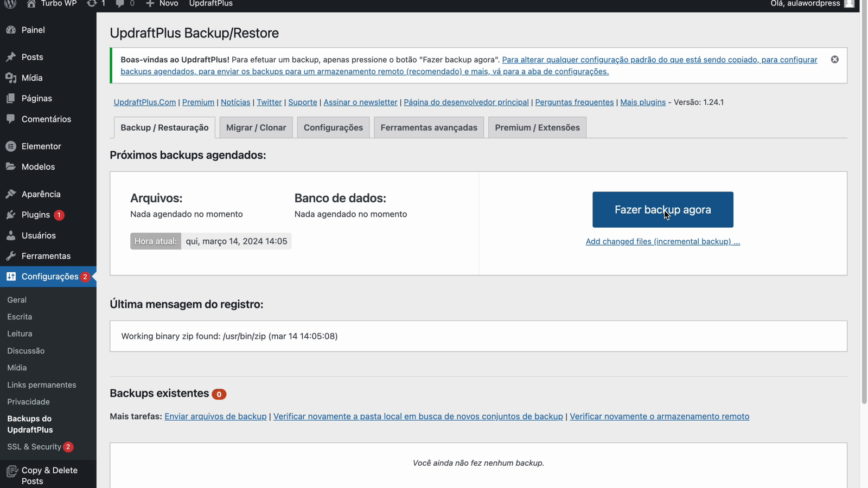
Task: Click the Fazer backup agora button
Action: (663, 209)
